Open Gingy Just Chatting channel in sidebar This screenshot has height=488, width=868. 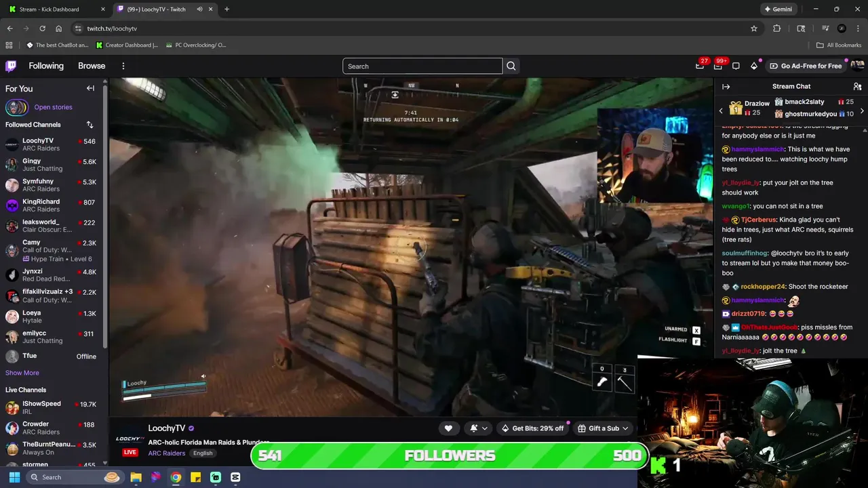pyautogui.click(x=51, y=165)
